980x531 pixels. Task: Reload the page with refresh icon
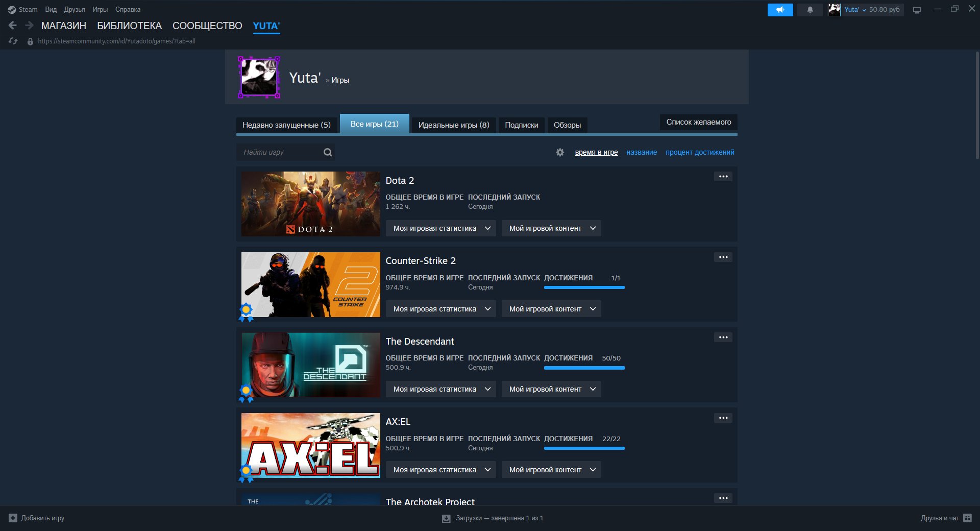click(x=13, y=41)
